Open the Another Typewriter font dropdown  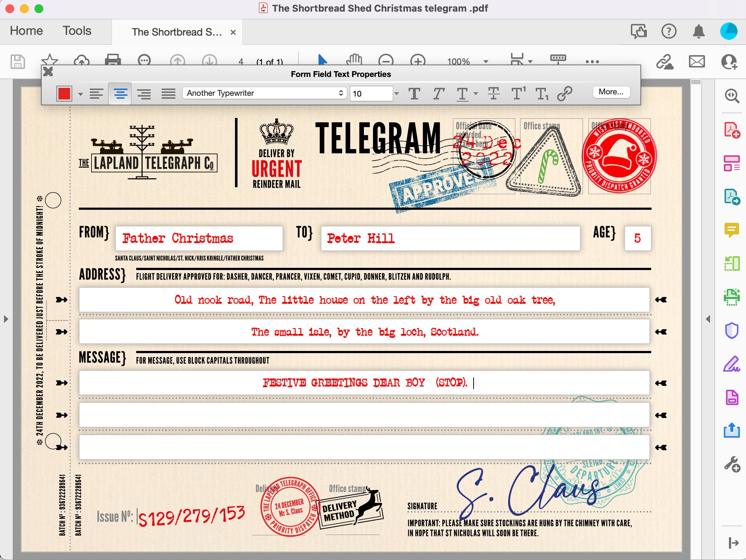[x=264, y=93]
